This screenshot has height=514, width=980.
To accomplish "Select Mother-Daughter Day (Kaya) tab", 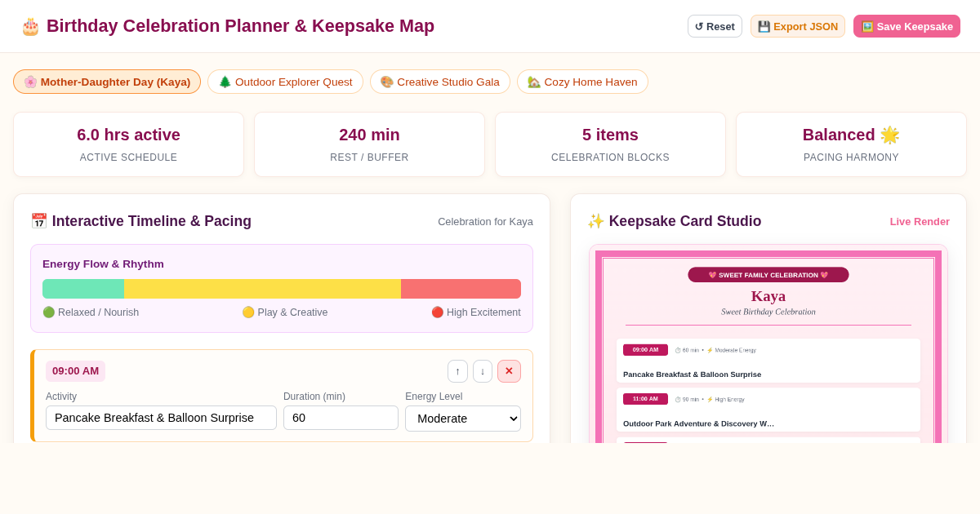I will [x=107, y=82].
